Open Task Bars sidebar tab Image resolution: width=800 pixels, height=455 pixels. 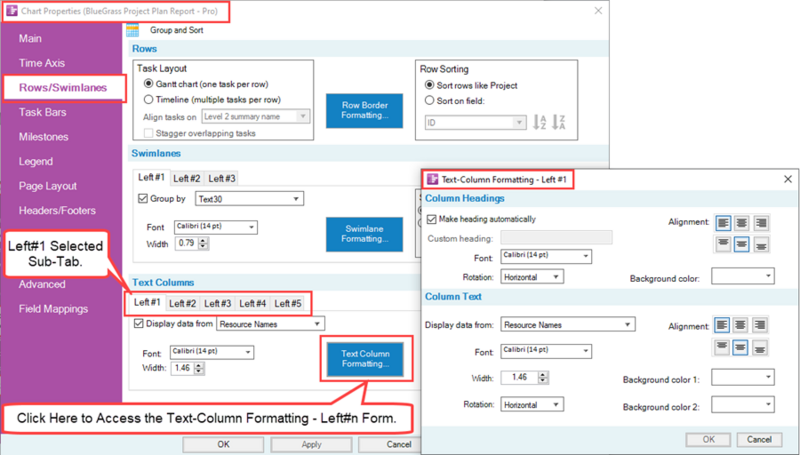tap(42, 112)
